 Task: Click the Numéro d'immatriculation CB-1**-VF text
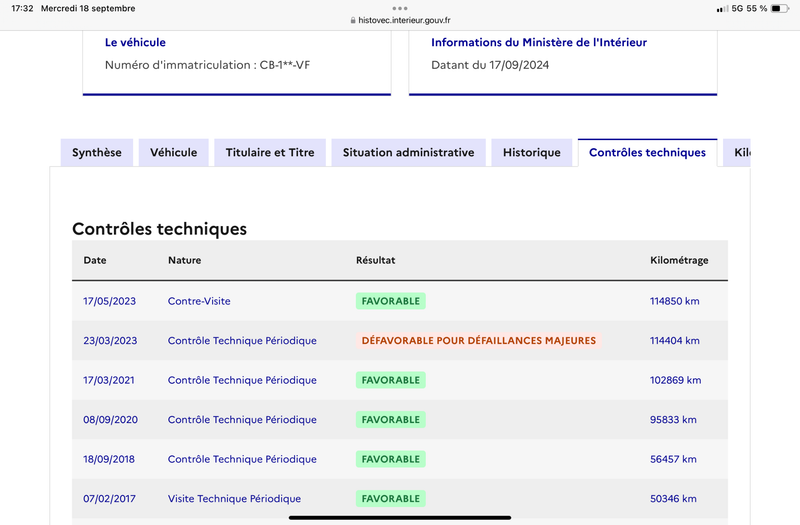[207, 65]
